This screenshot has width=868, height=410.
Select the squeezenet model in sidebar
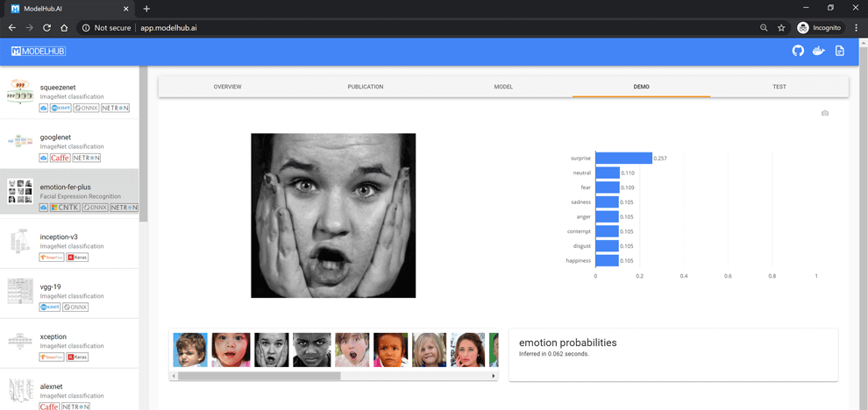[x=69, y=94]
